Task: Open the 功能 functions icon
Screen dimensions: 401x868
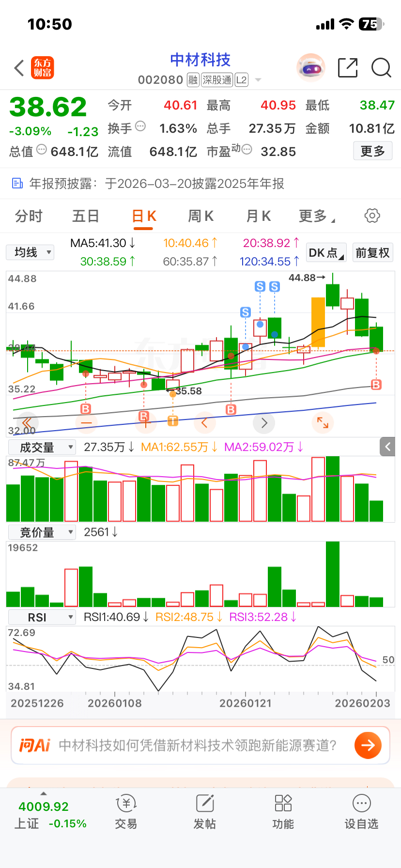Action: pyautogui.click(x=283, y=803)
